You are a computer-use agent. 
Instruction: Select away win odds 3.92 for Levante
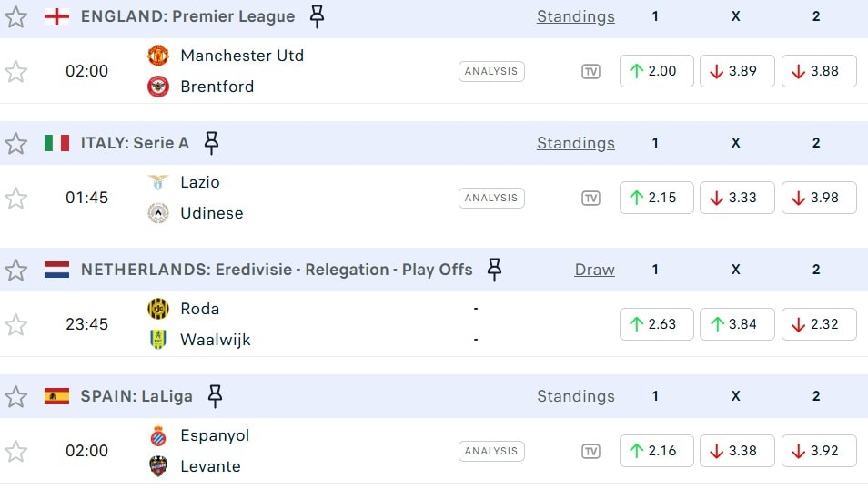coord(819,451)
